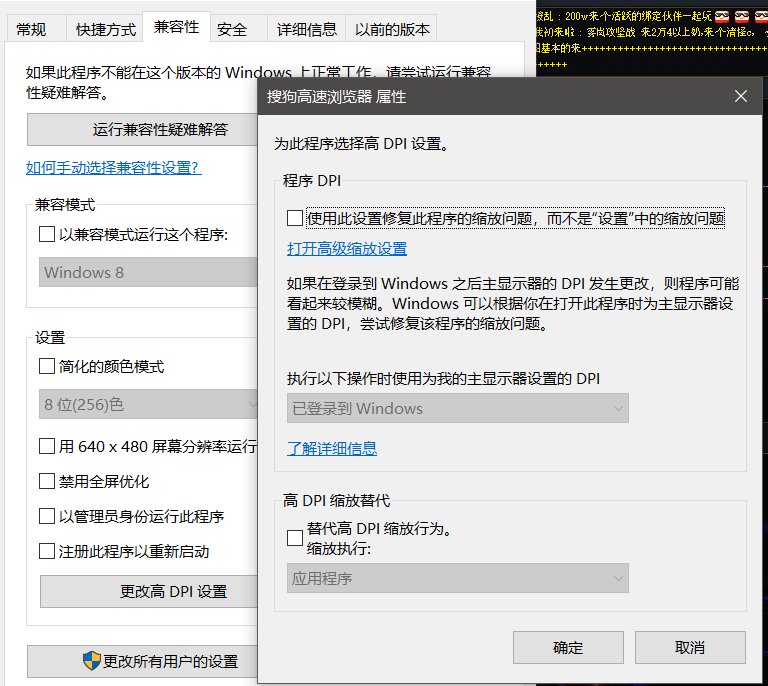Click 取消 to cancel DPI dialog
Viewport: 768px width, 686px height.
tap(690, 647)
